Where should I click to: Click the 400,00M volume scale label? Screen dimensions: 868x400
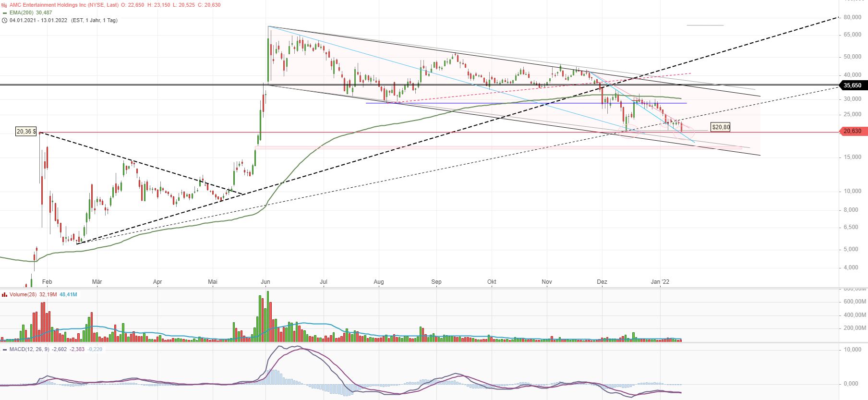coord(855,315)
